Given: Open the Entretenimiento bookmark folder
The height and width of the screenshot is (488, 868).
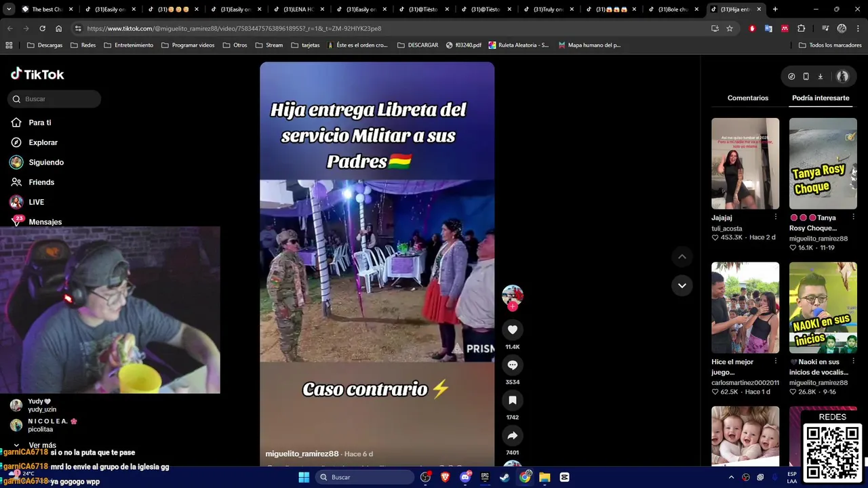Looking at the screenshot, I should (129, 45).
